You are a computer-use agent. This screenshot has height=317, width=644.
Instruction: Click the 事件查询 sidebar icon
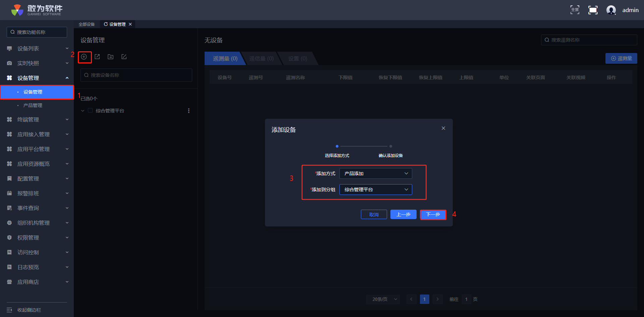(9, 208)
